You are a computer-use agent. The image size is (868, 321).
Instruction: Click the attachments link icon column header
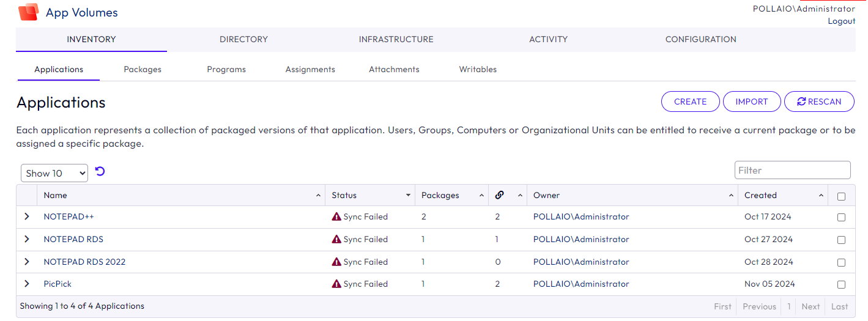(499, 195)
